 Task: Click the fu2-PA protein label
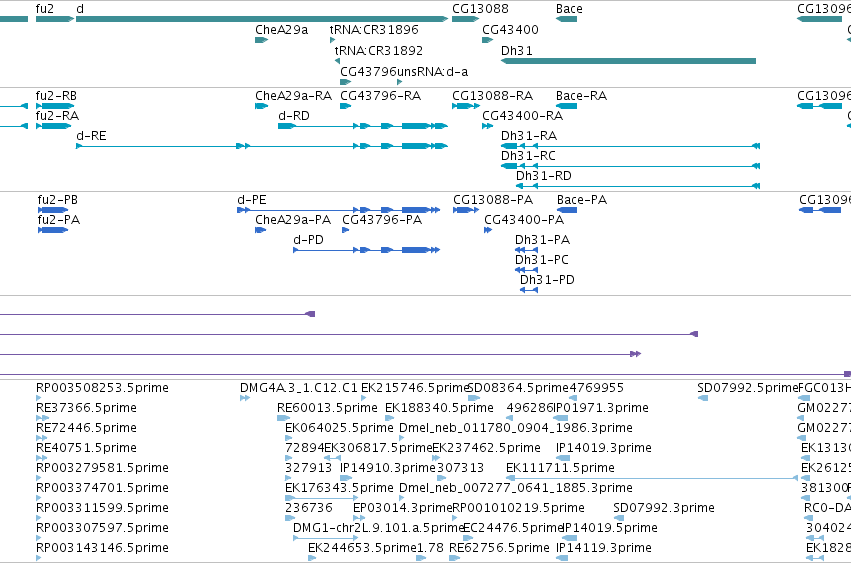pos(59,220)
